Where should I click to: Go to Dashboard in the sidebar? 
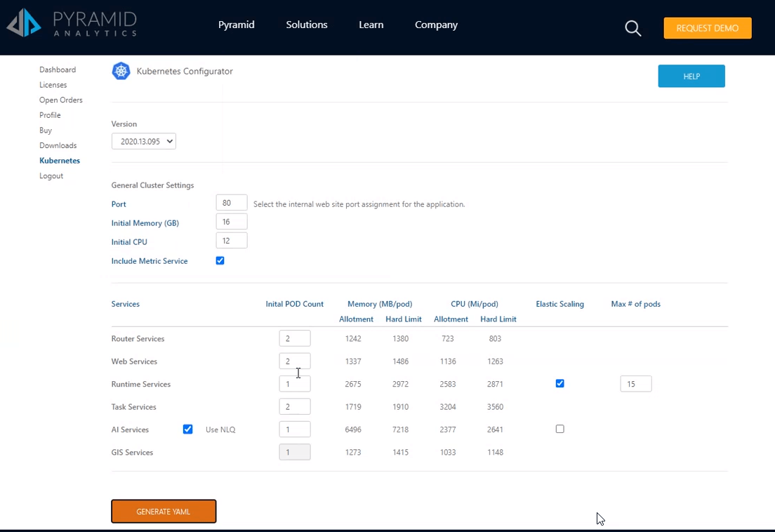point(58,69)
